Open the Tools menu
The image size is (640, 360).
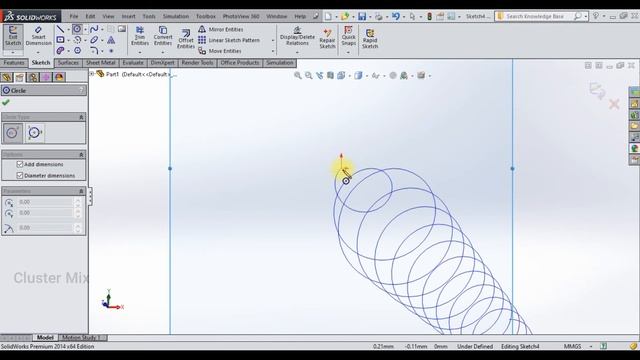[x=149, y=16]
